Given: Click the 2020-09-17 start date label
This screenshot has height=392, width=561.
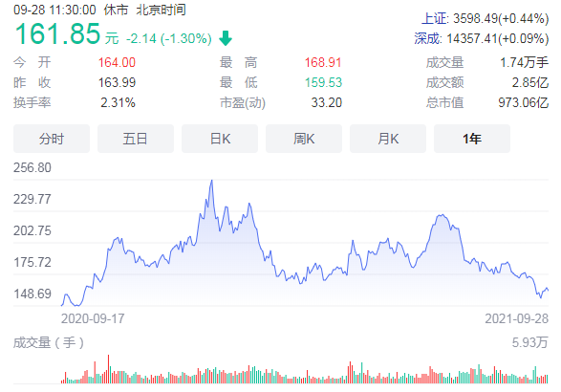Looking at the screenshot, I should pos(93,318).
